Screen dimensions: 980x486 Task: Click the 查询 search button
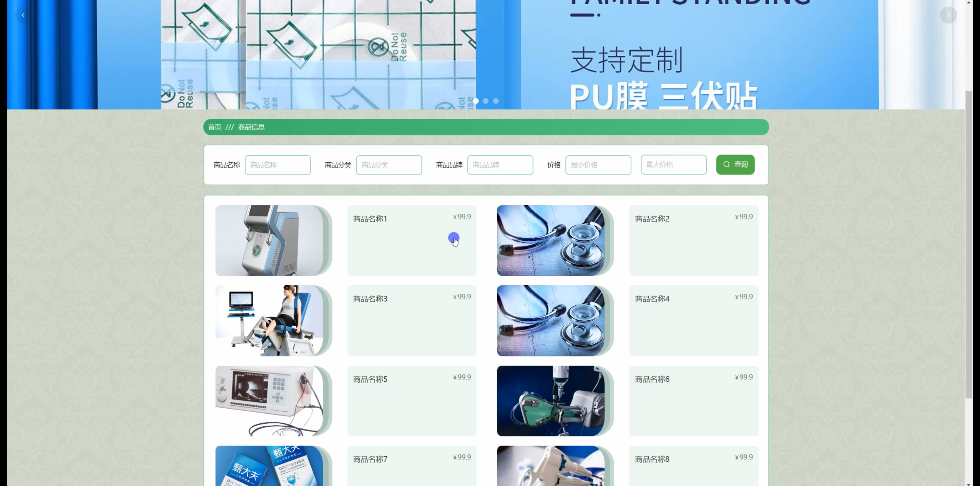click(735, 165)
